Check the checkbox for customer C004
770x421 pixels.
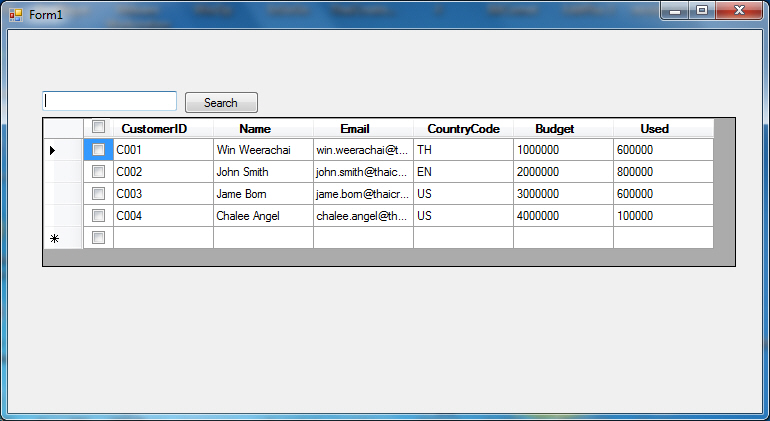98,215
